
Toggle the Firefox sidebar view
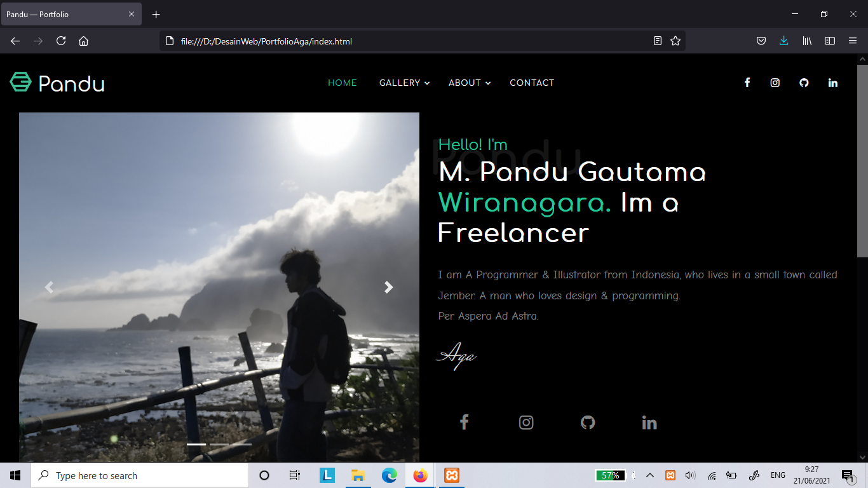pyautogui.click(x=829, y=41)
